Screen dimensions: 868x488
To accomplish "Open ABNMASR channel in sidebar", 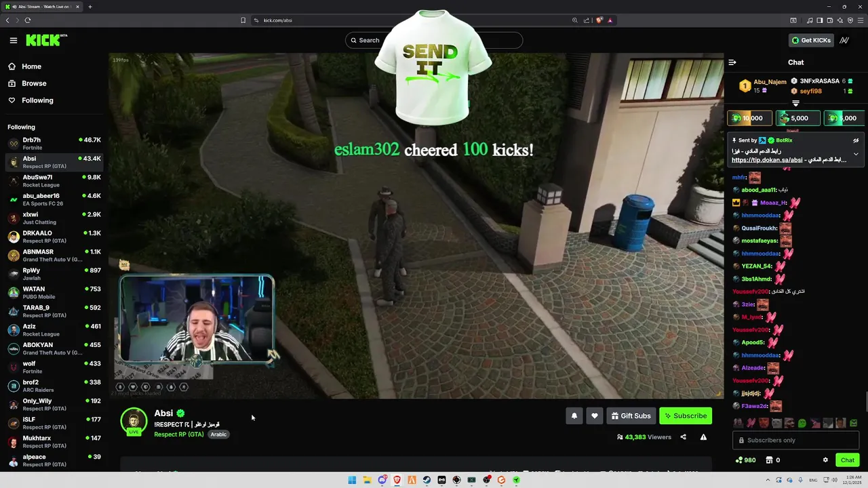I will (54, 256).
